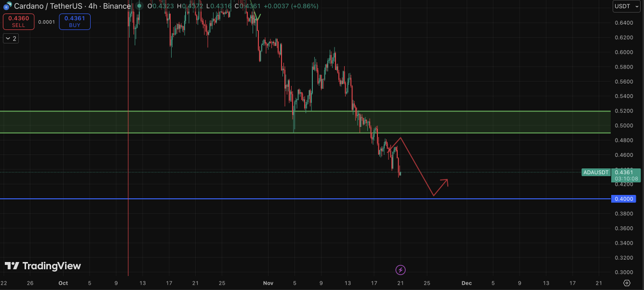Image resolution: width=644 pixels, height=290 pixels.
Task: Click the 0.5200 price axis label
Action: point(625,111)
